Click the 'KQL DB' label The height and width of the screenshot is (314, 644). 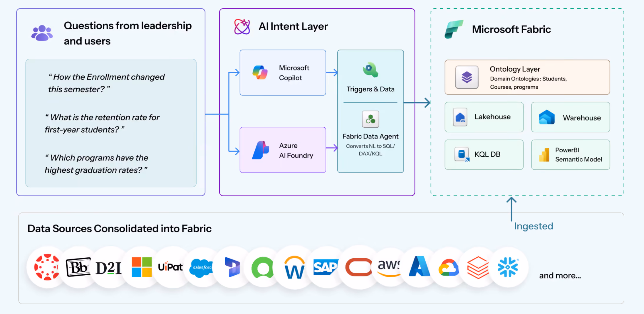click(x=487, y=154)
